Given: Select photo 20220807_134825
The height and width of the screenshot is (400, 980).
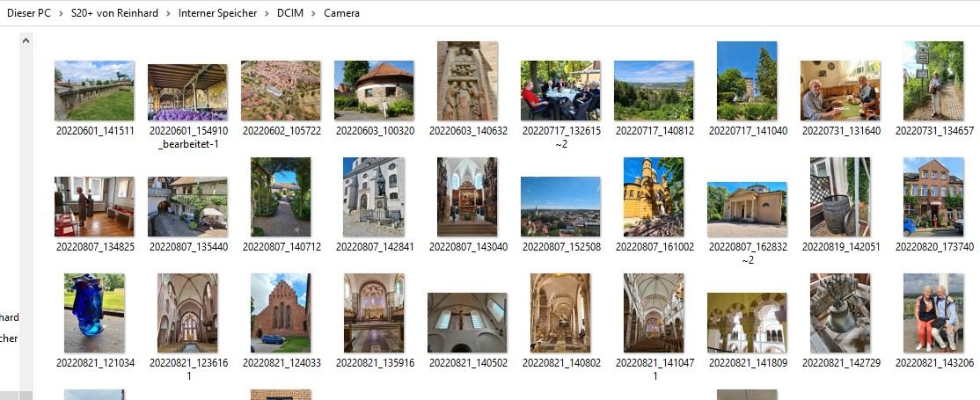Looking at the screenshot, I should coord(94,207).
